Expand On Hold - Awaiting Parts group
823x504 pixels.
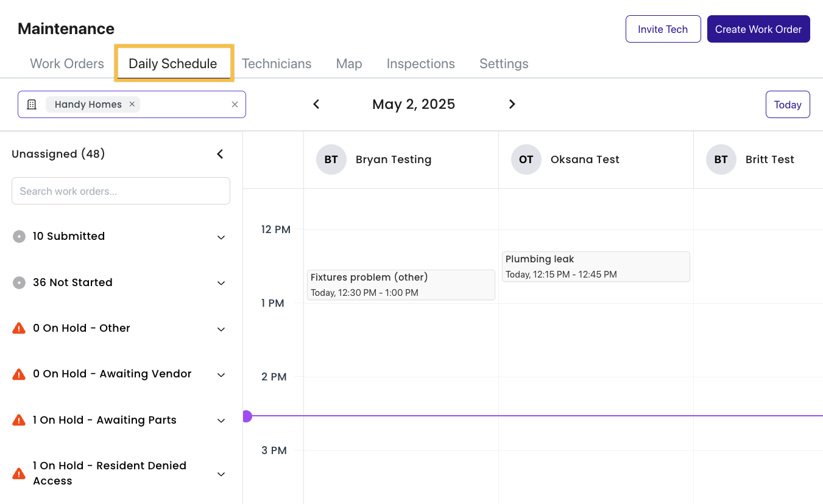[221, 421]
